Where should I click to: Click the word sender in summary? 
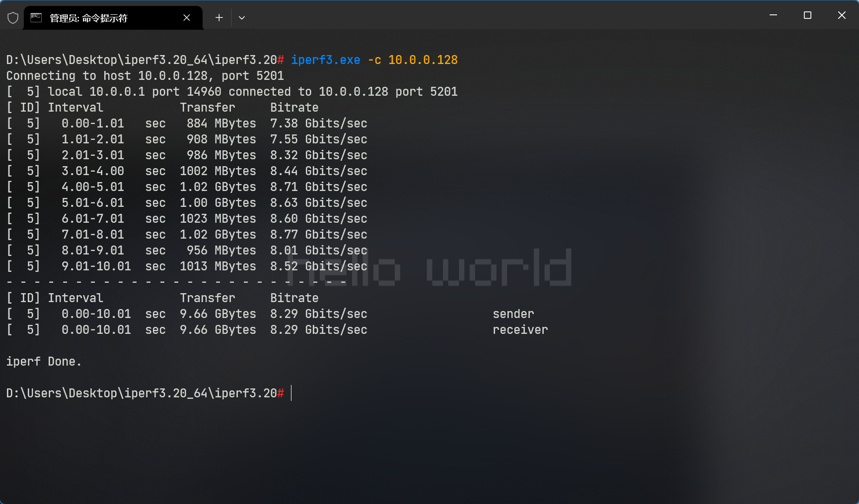coord(513,314)
